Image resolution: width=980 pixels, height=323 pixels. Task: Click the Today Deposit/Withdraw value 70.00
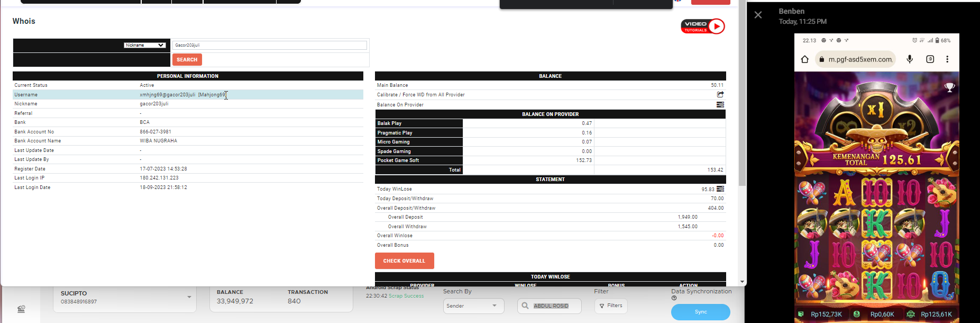(717, 199)
